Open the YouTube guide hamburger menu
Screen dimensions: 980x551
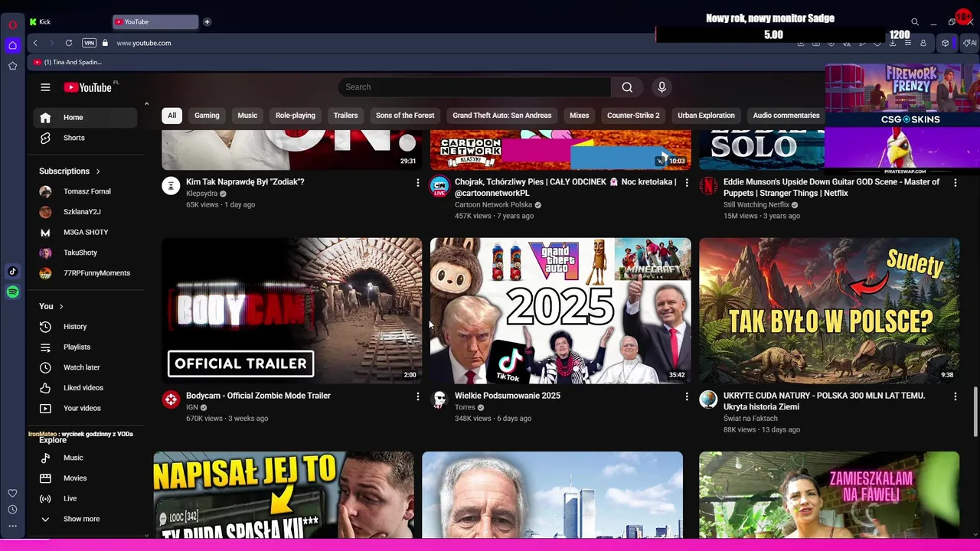tap(45, 87)
